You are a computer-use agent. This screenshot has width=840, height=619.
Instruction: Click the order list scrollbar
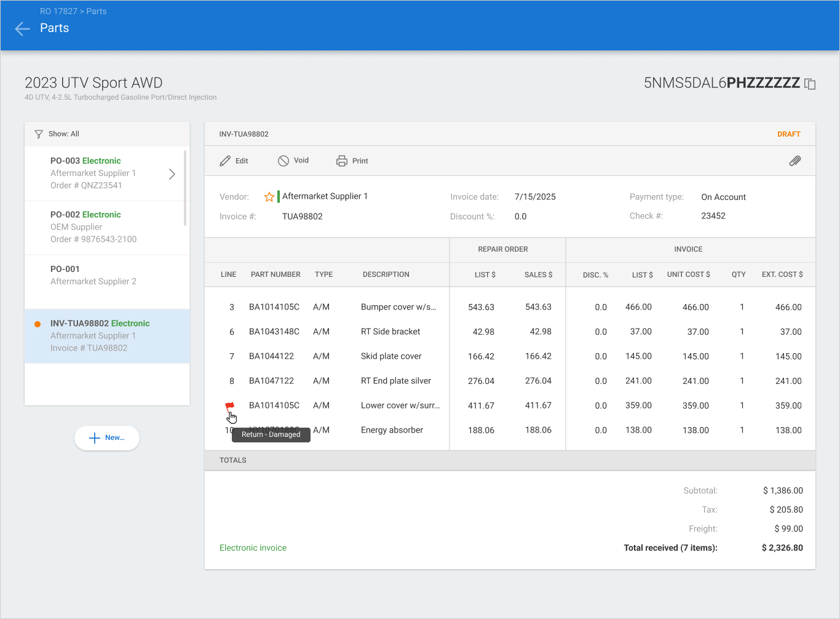pos(185,187)
